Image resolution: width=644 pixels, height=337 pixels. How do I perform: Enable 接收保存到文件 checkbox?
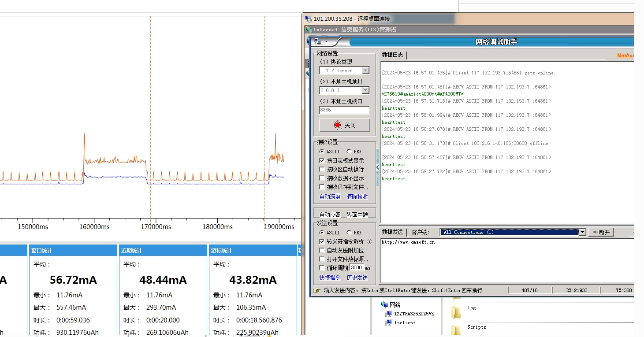322,187
